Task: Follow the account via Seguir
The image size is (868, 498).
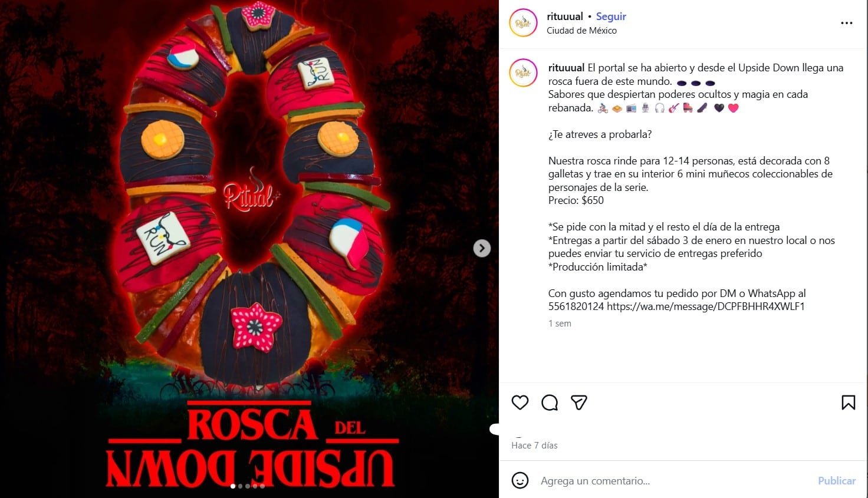Action: coord(611,17)
